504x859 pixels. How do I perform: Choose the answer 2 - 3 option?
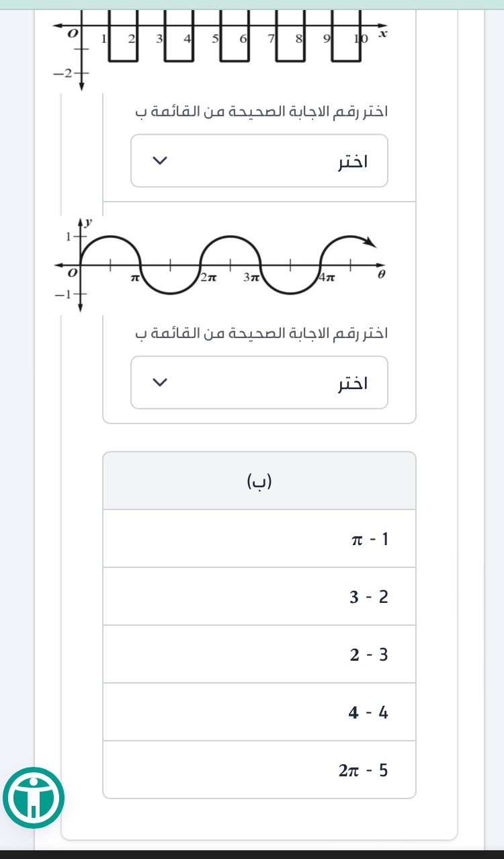click(x=368, y=654)
